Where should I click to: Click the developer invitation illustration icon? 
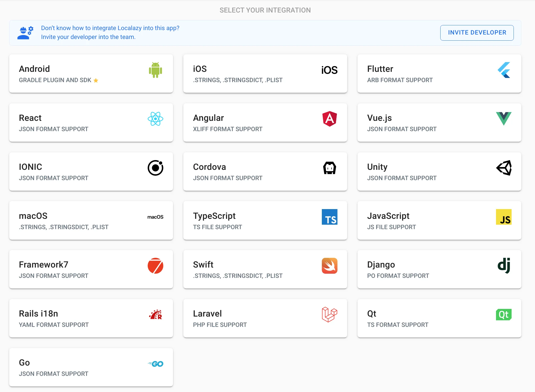pos(25,32)
